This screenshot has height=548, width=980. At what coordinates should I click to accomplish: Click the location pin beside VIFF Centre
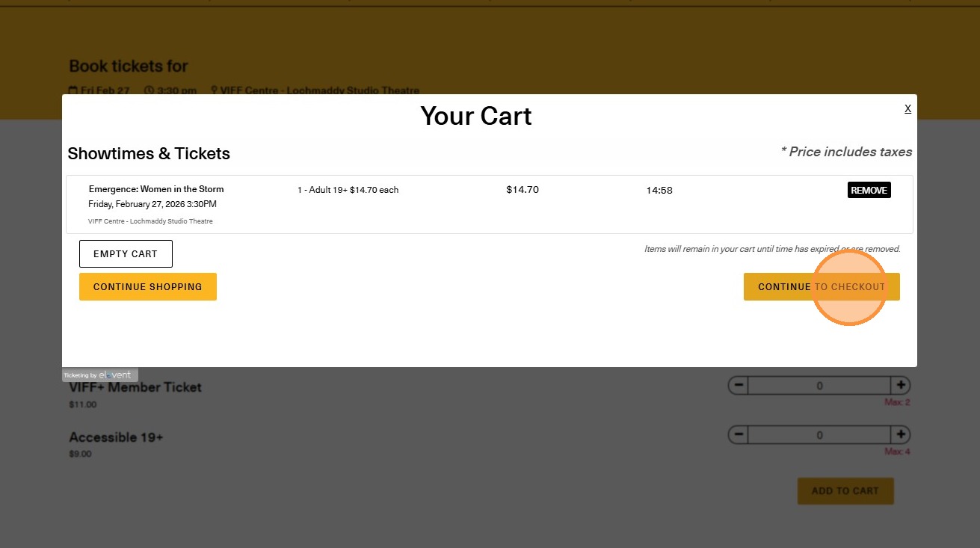coord(214,90)
